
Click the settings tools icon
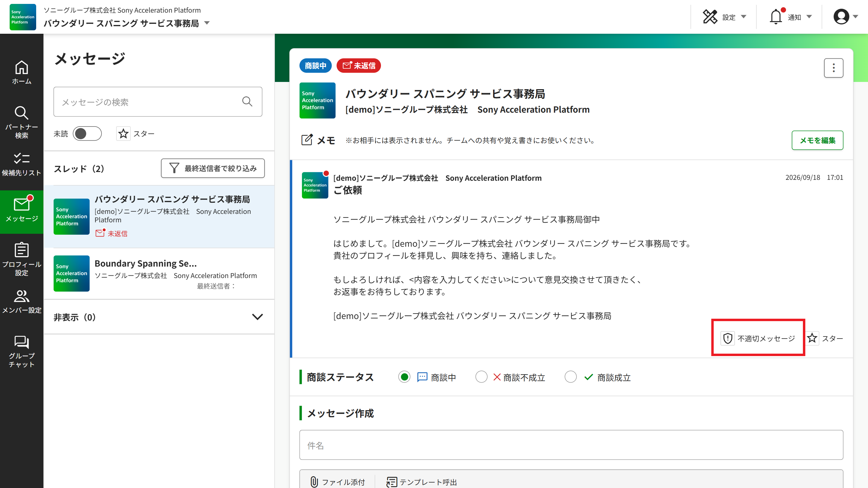[710, 17]
